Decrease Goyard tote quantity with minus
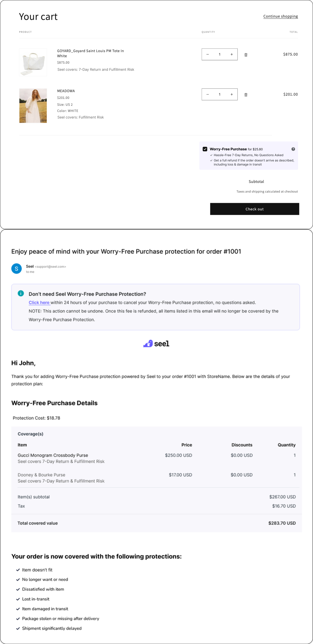This screenshot has width=313, height=644. [207, 54]
